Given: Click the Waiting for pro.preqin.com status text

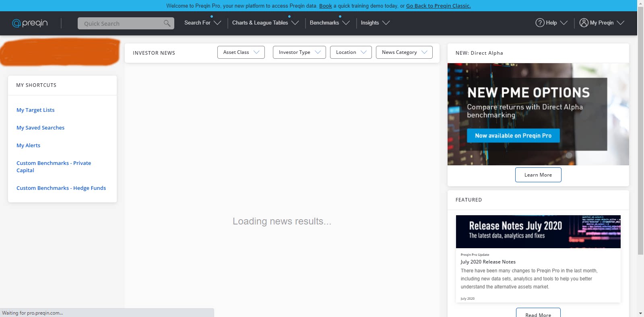Looking at the screenshot, I should click(x=33, y=313).
